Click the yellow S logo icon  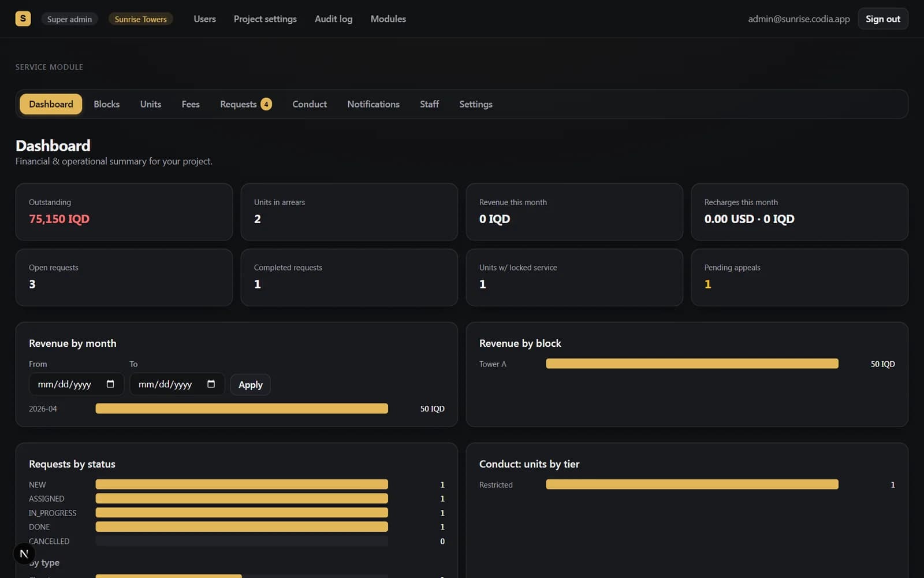click(x=23, y=18)
